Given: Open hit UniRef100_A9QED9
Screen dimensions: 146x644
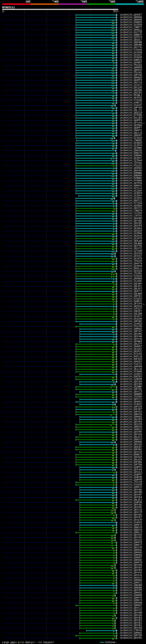Looking at the screenshot, I should click(x=131, y=22).
